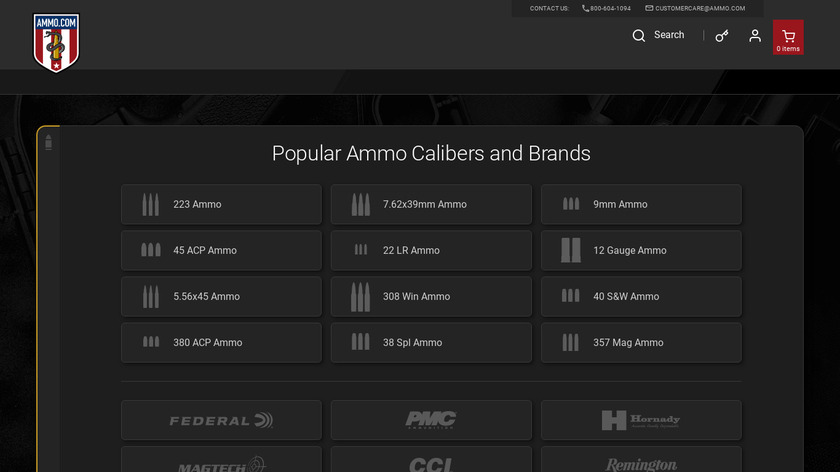Select the 9mm Ammo text label

pyautogui.click(x=620, y=205)
